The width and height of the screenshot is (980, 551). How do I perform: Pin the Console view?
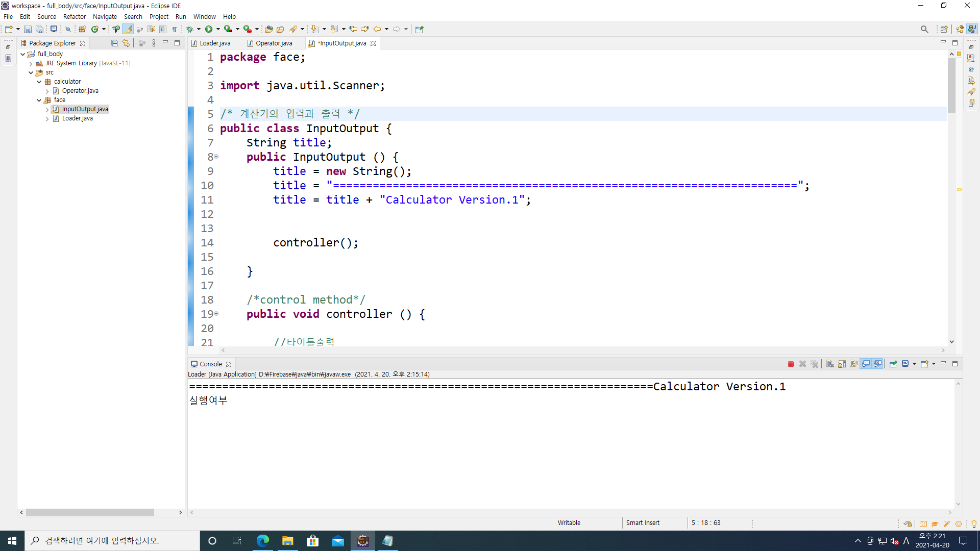coord(893,364)
